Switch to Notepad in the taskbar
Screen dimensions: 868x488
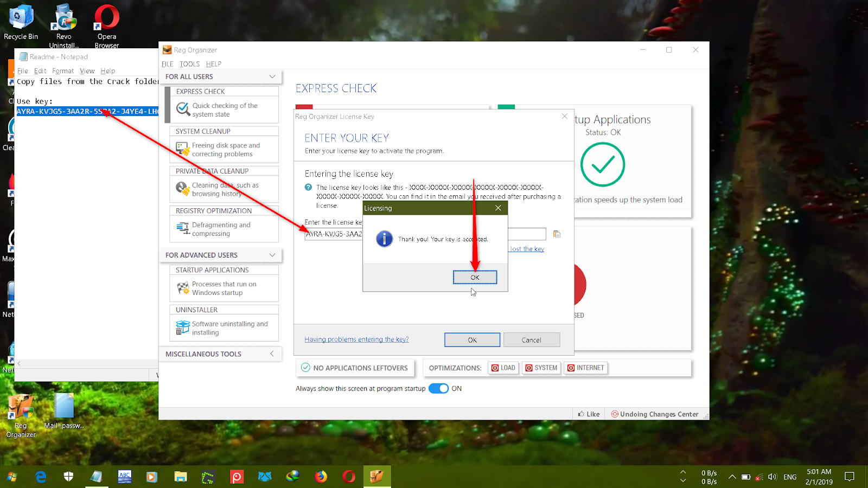pyautogui.click(x=97, y=477)
